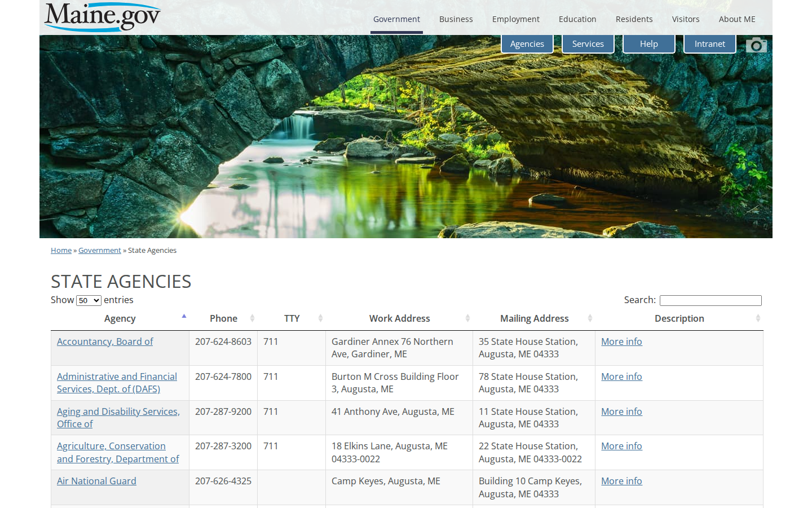Click the Services button

pos(588,44)
